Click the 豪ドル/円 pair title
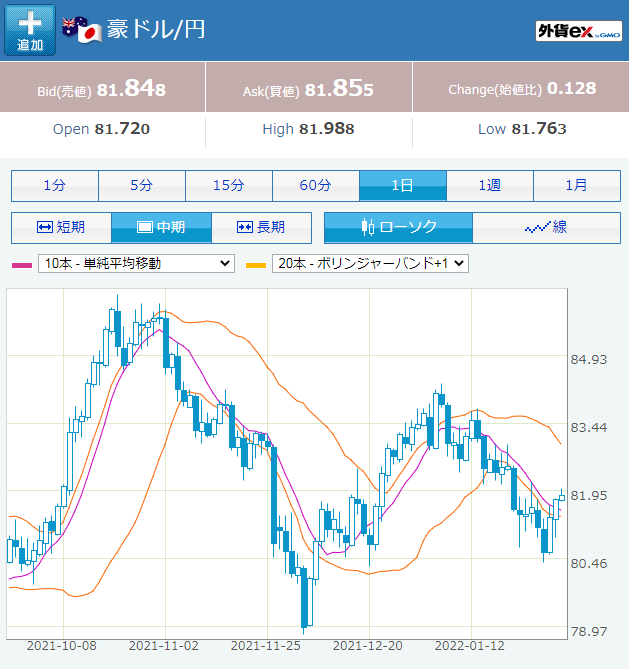 tap(156, 29)
